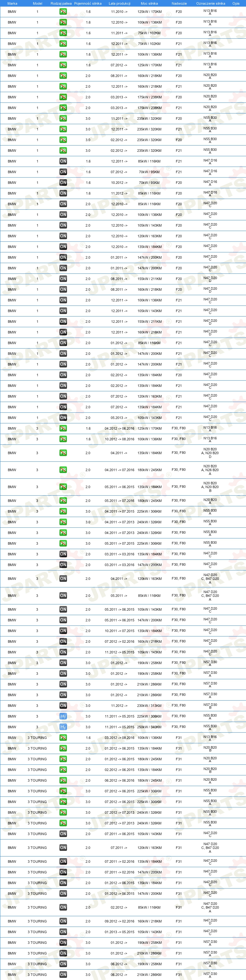The image size is (246, 980).
Task: Click the ON icon in the 10.2012 70kW / 95KM row
Action: pos(63,183)
